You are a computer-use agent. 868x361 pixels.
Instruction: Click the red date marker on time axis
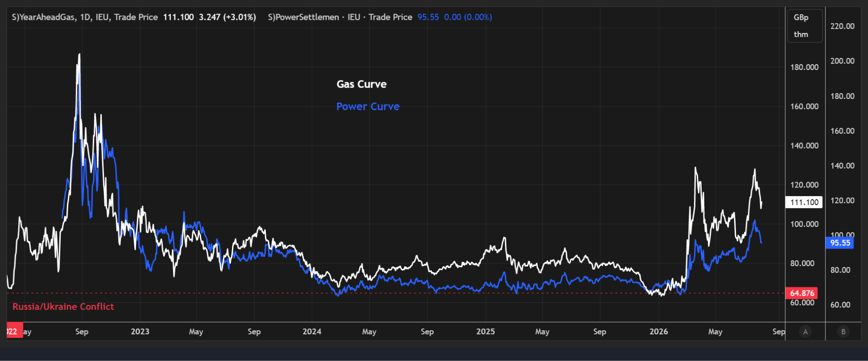point(14,331)
